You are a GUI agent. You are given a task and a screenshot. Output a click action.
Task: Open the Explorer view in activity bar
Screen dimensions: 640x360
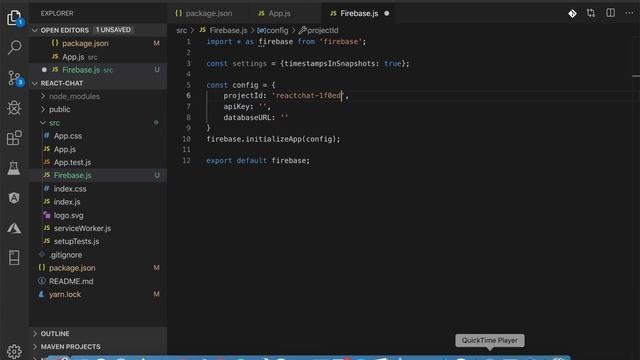click(14, 18)
